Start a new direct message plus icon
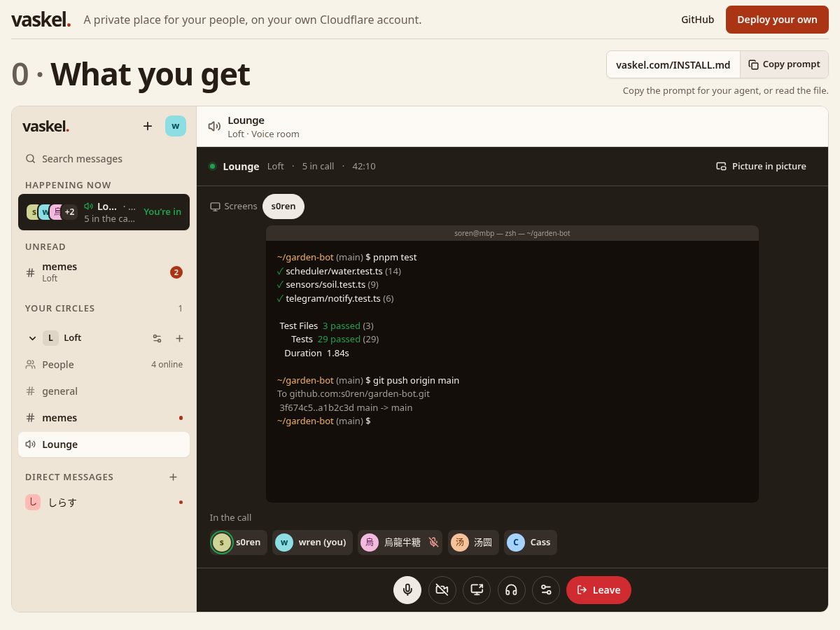This screenshot has height=630, width=840. (173, 477)
